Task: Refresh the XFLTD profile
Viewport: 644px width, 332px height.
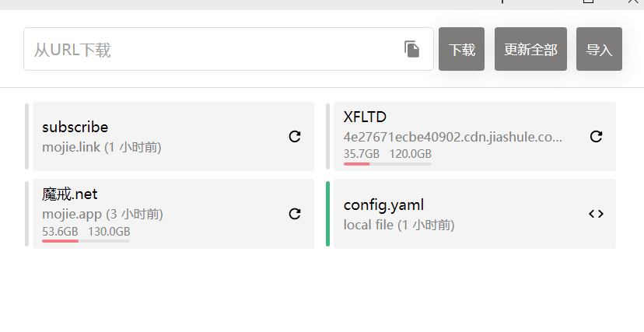Action: coord(596,136)
